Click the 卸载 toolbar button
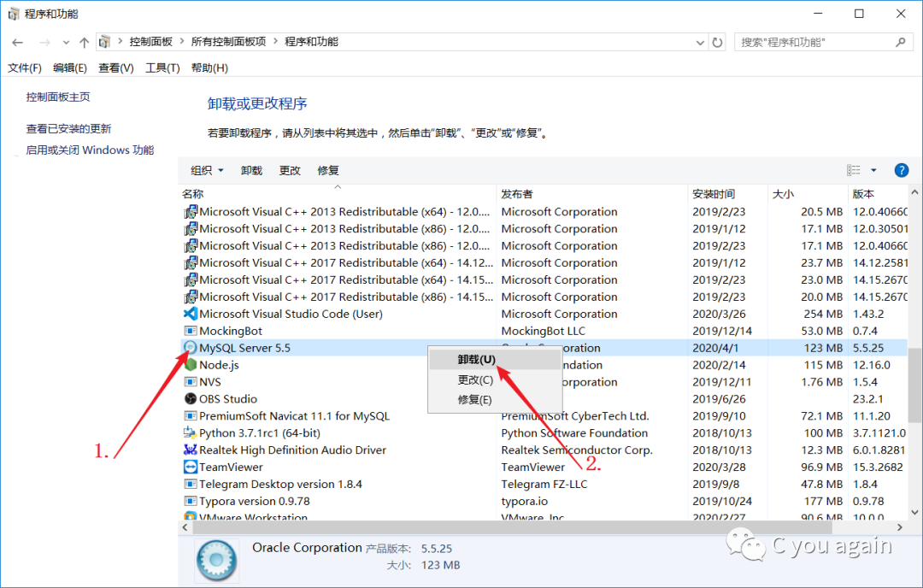 [x=251, y=171]
